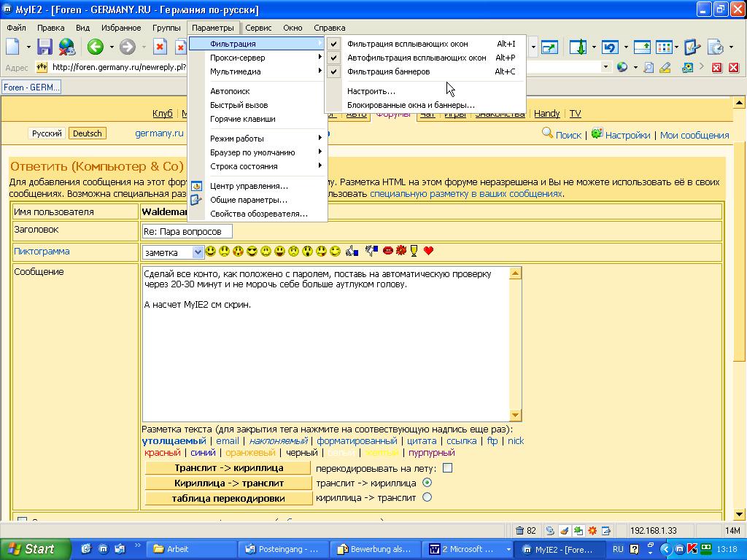Open Блокированные окна и баннеры... entry

pos(411,105)
